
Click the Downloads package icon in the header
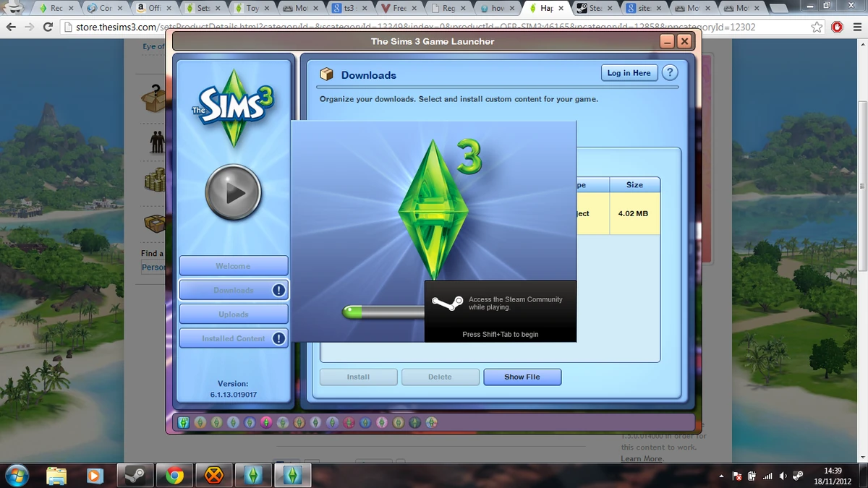[x=327, y=74]
